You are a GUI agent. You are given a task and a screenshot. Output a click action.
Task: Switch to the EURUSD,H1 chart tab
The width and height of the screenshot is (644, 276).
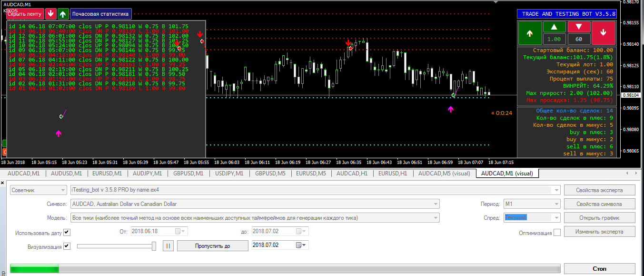click(x=393, y=174)
